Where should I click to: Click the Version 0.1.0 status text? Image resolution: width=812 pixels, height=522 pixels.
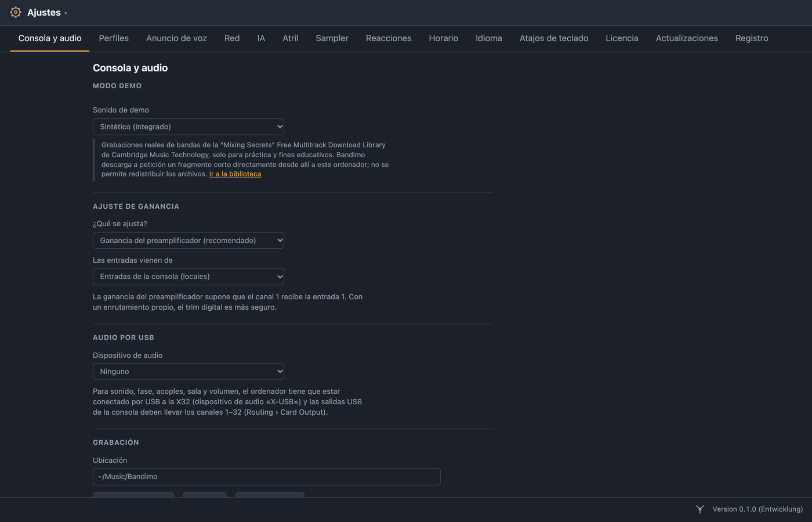click(x=757, y=509)
